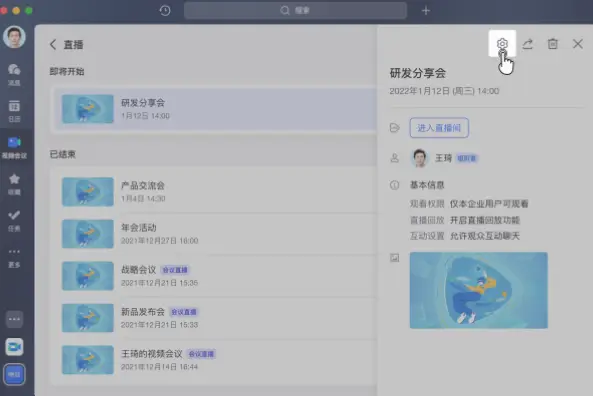
Task: Click thumbnail of 战略会议
Action: (88, 276)
